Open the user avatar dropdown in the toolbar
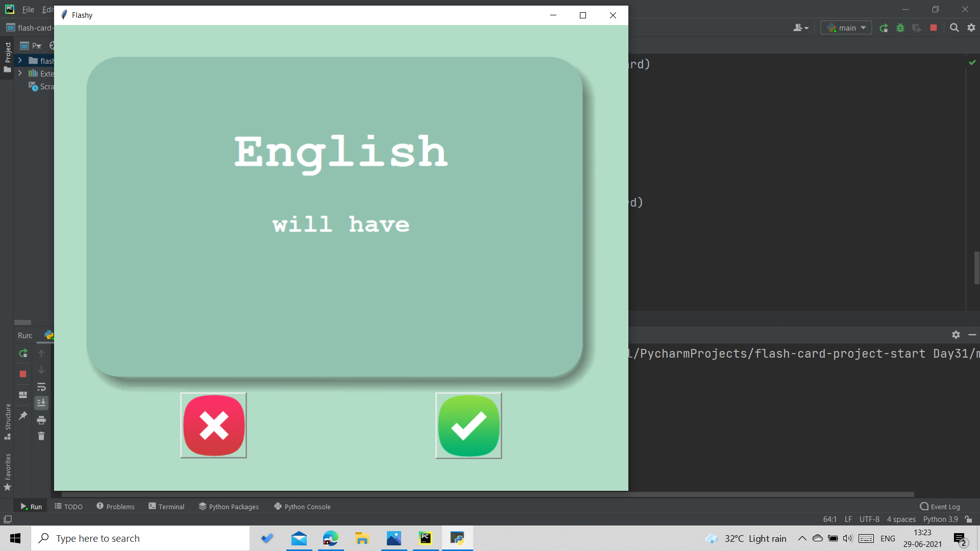 tap(800, 28)
